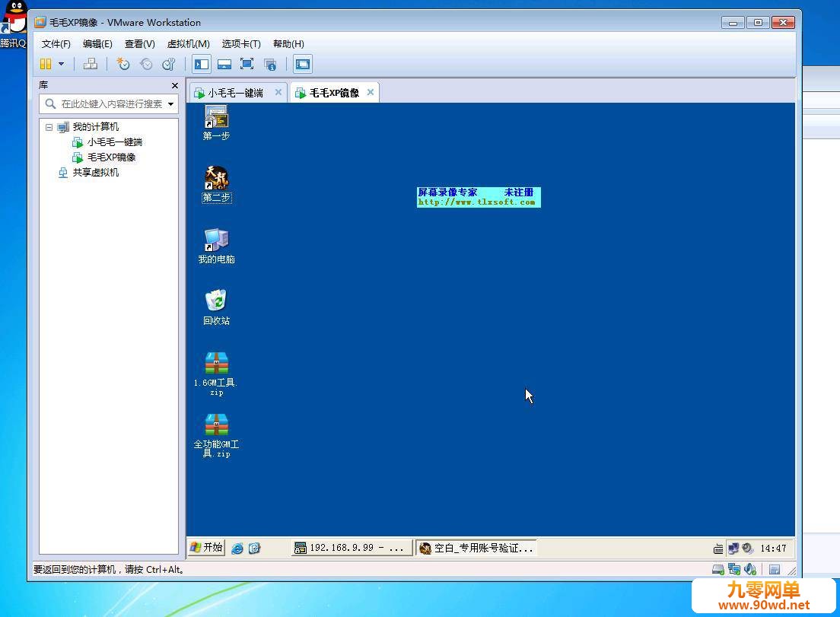This screenshot has width=840, height=617.
Task: Click the pause virtual machine toolbar icon
Action: [x=46, y=64]
